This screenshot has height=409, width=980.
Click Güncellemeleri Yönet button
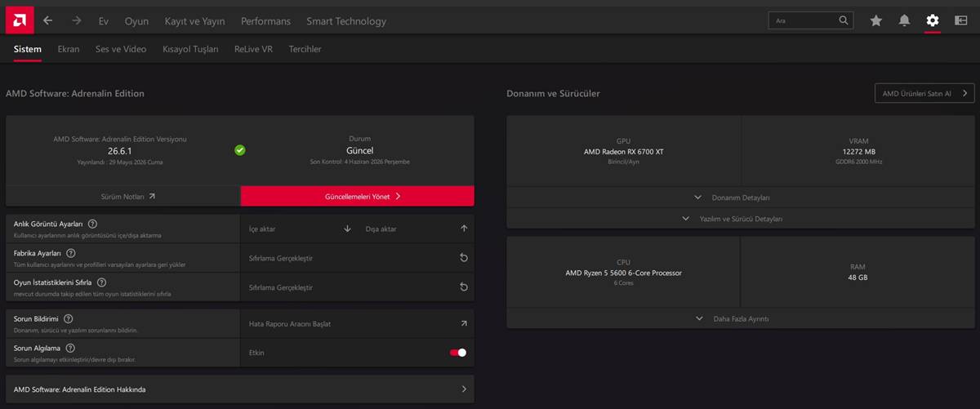point(358,196)
